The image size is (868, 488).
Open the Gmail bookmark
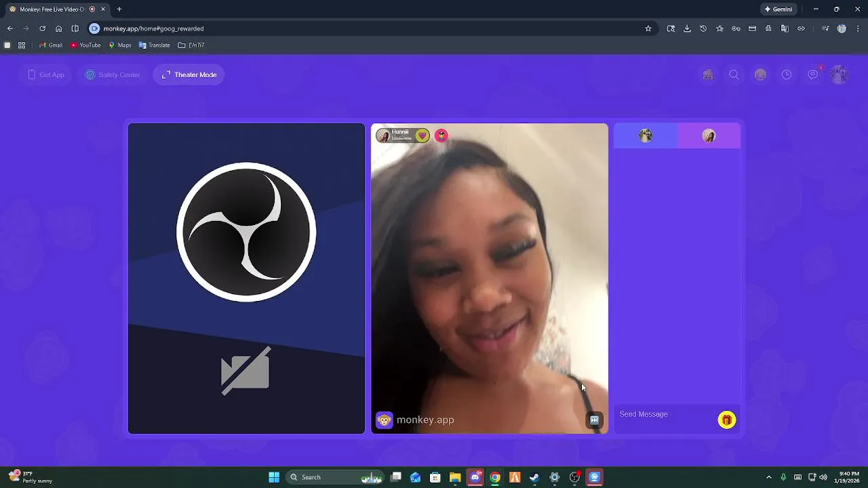click(x=51, y=45)
